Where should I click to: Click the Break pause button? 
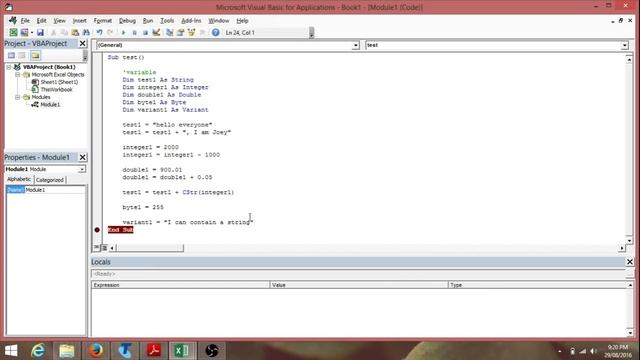134,32
